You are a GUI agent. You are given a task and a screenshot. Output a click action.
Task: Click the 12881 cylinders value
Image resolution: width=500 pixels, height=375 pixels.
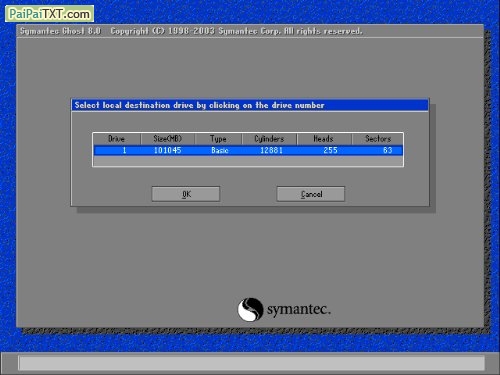pyautogui.click(x=271, y=150)
